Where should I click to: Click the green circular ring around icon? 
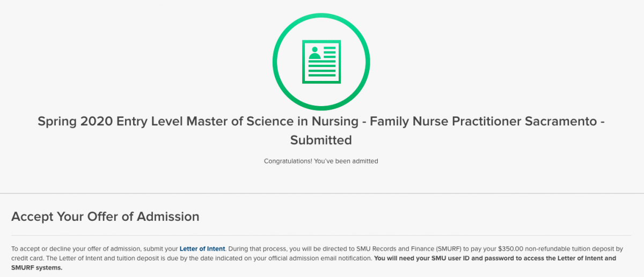point(321,62)
